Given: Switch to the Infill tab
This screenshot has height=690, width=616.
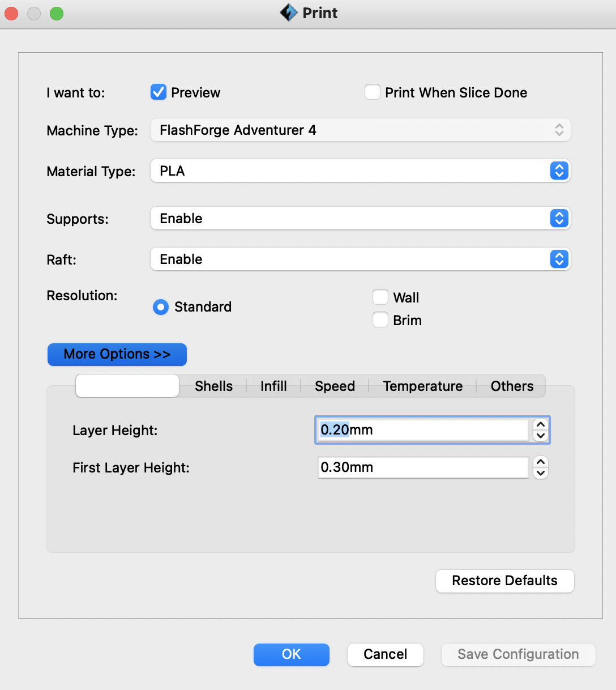Looking at the screenshot, I should tap(273, 386).
